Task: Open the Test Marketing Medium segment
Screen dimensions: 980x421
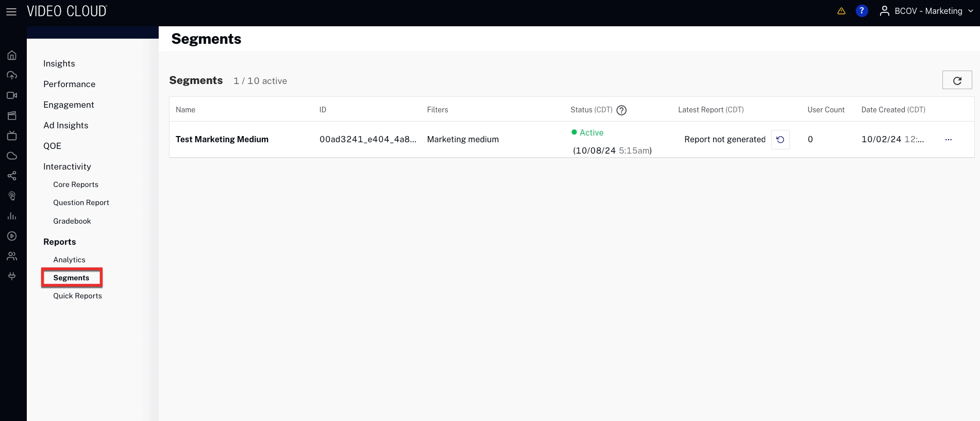Action: 222,140
